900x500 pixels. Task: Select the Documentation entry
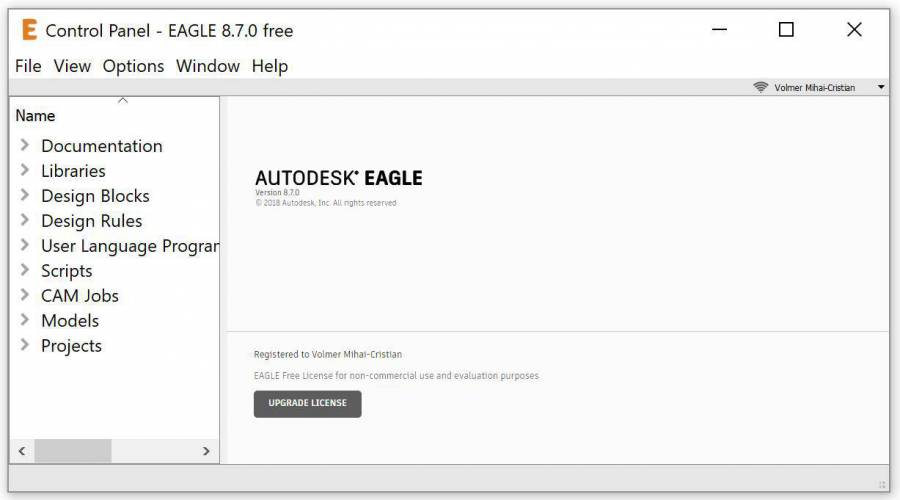pos(102,146)
